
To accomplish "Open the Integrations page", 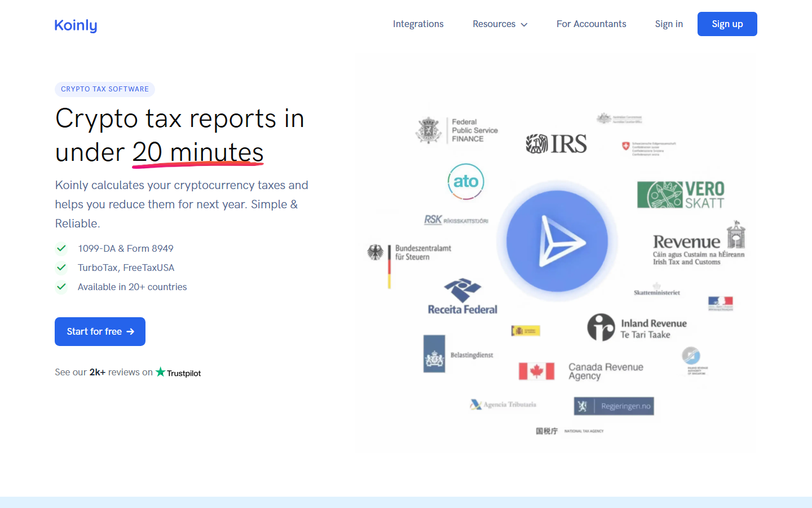I will (x=418, y=24).
